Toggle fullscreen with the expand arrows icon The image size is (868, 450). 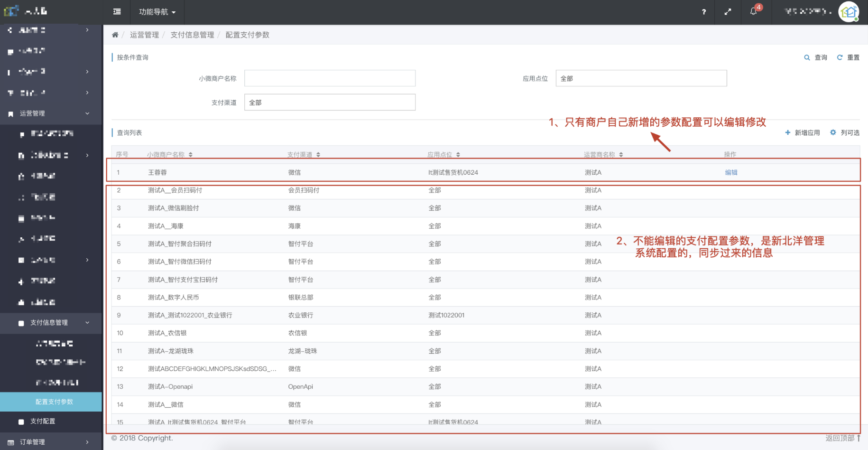(728, 12)
